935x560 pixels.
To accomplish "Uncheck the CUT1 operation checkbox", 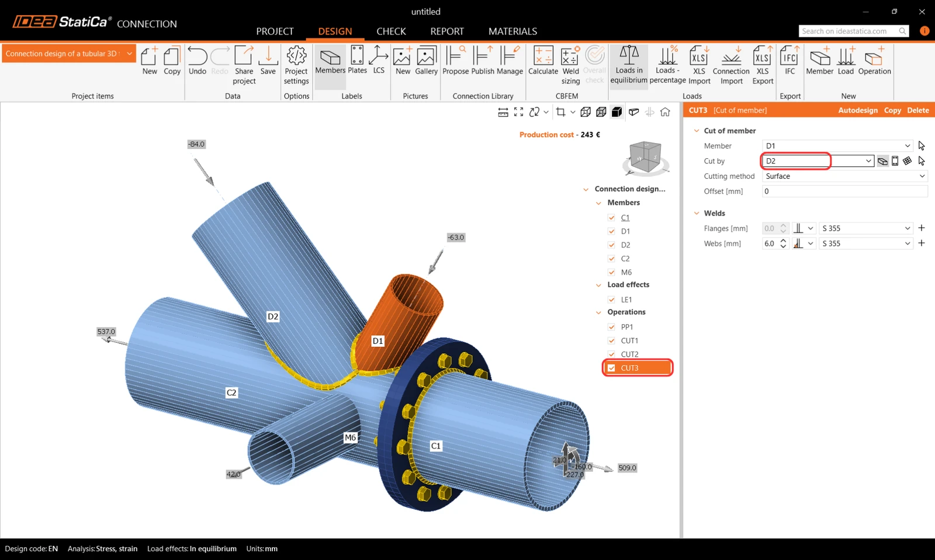I will pyautogui.click(x=611, y=341).
